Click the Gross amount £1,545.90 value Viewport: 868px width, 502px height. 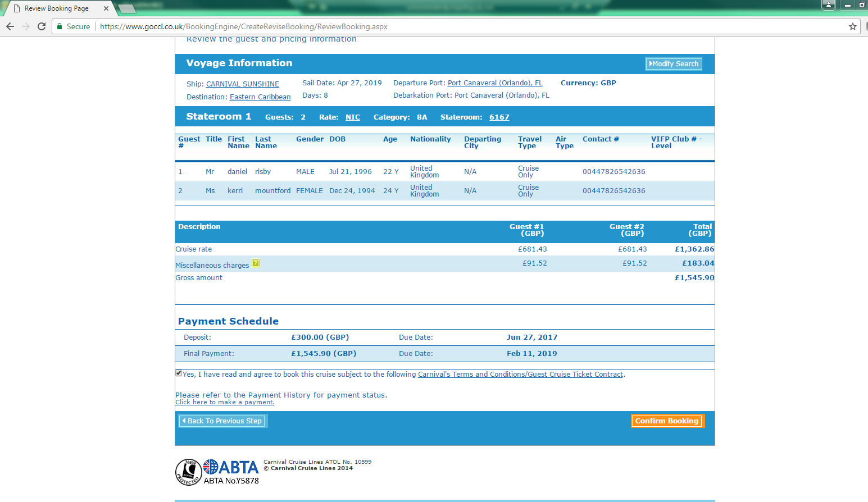coord(694,278)
